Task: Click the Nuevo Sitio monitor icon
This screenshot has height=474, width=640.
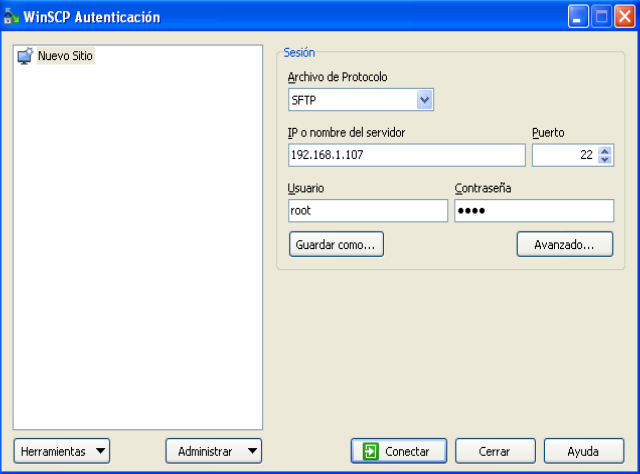Action: click(x=25, y=56)
